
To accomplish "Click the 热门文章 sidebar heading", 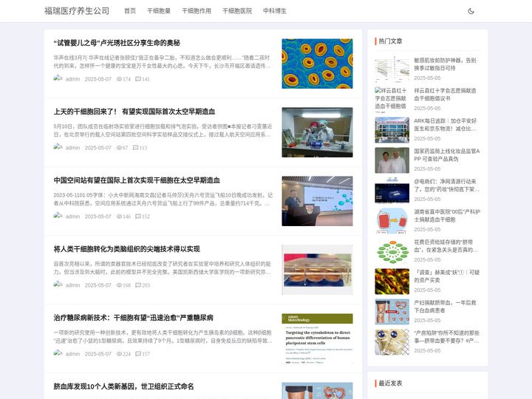I will (390, 41).
